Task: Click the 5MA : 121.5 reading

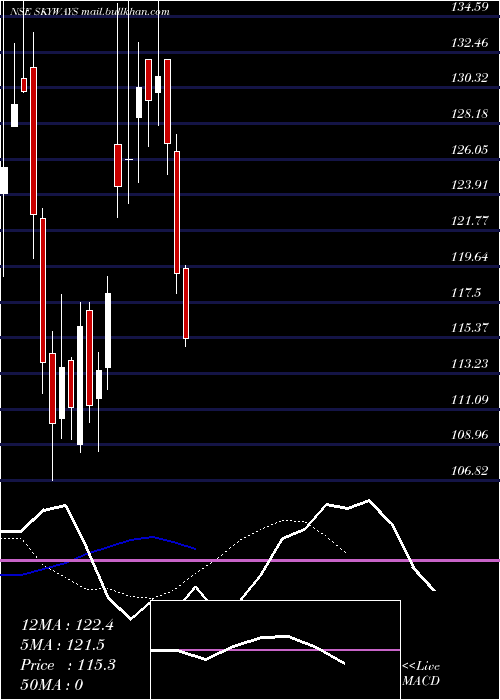Action: click(x=63, y=645)
